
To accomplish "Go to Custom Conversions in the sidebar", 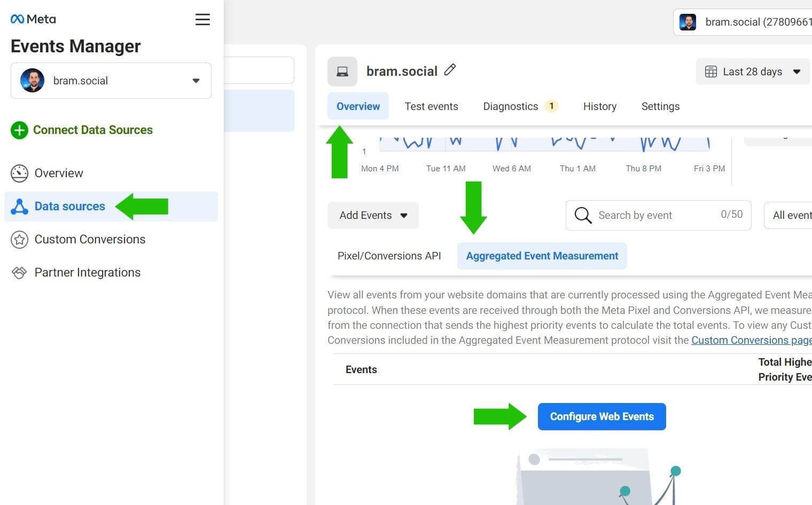I will [111, 240].
